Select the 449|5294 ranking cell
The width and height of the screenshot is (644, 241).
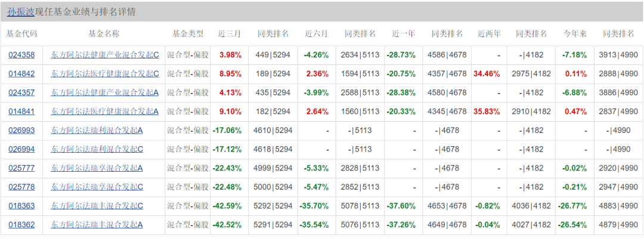pyautogui.click(x=273, y=55)
